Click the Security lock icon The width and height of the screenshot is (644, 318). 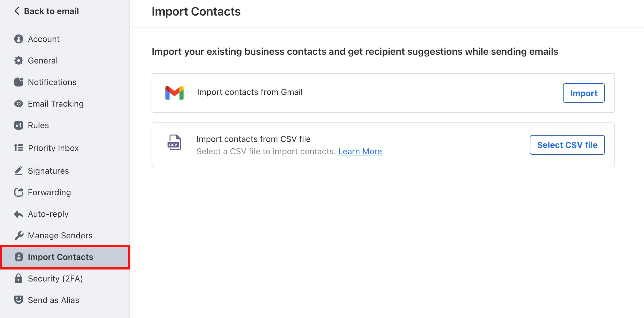click(19, 278)
